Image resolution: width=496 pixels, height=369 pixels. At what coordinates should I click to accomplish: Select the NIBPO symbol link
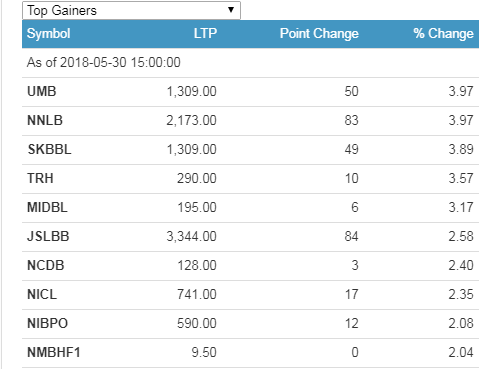47,323
